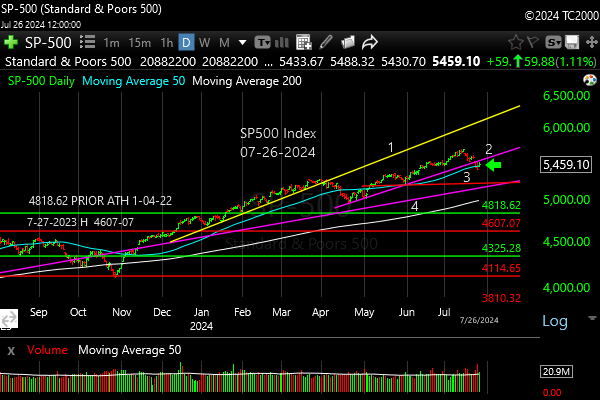Screen dimensions: 600x400
Task: Open the symbol list icon beside SP-500
Action: coord(88,42)
